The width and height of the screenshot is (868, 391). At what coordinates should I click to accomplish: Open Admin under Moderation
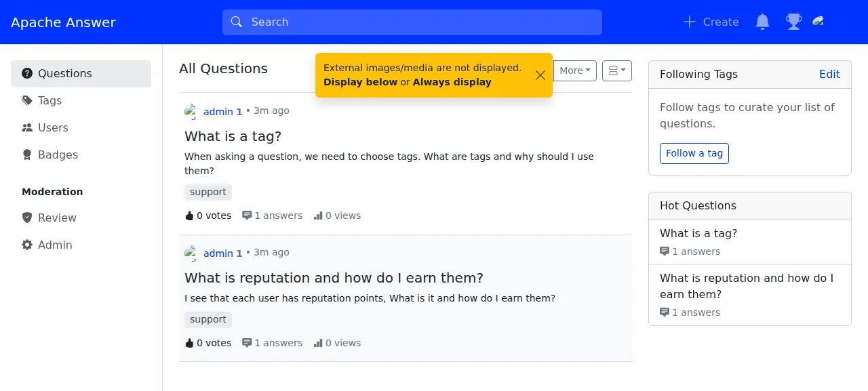(81, 245)
